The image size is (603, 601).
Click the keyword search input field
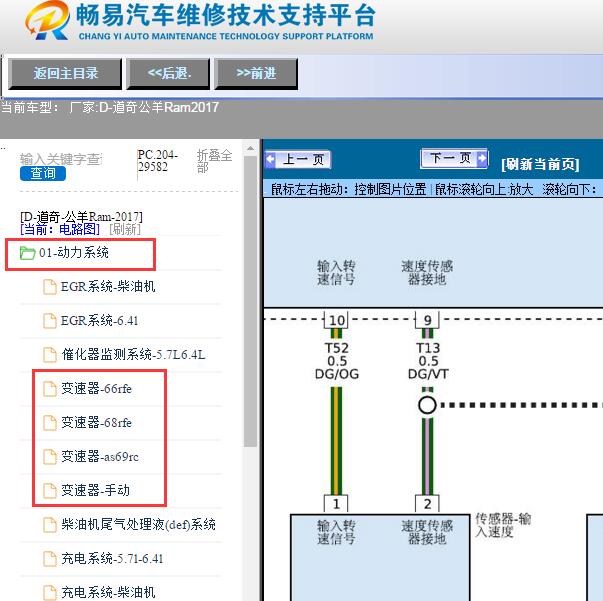[61, 159]
